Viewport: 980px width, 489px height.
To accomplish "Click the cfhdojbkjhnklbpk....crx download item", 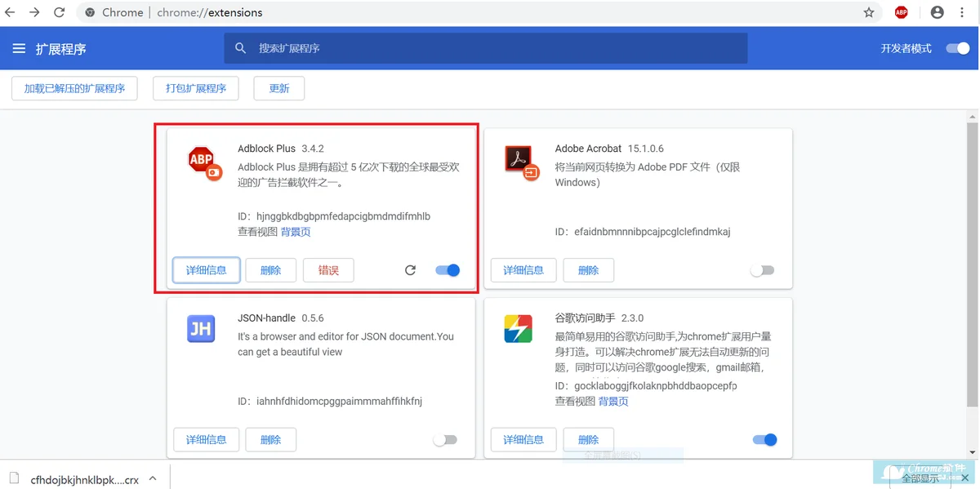I will click(x=85, y=480).
